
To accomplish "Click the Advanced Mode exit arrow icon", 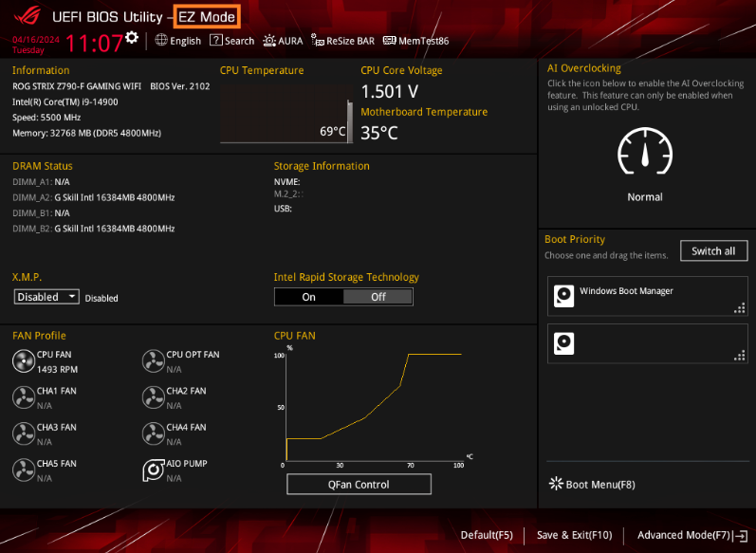I will point(741,536).
